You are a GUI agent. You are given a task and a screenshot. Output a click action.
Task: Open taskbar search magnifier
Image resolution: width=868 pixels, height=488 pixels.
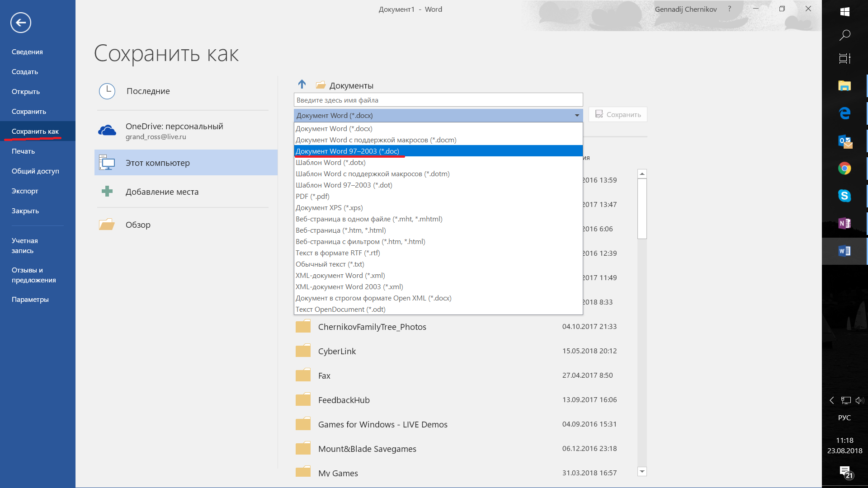click(844, 35)
